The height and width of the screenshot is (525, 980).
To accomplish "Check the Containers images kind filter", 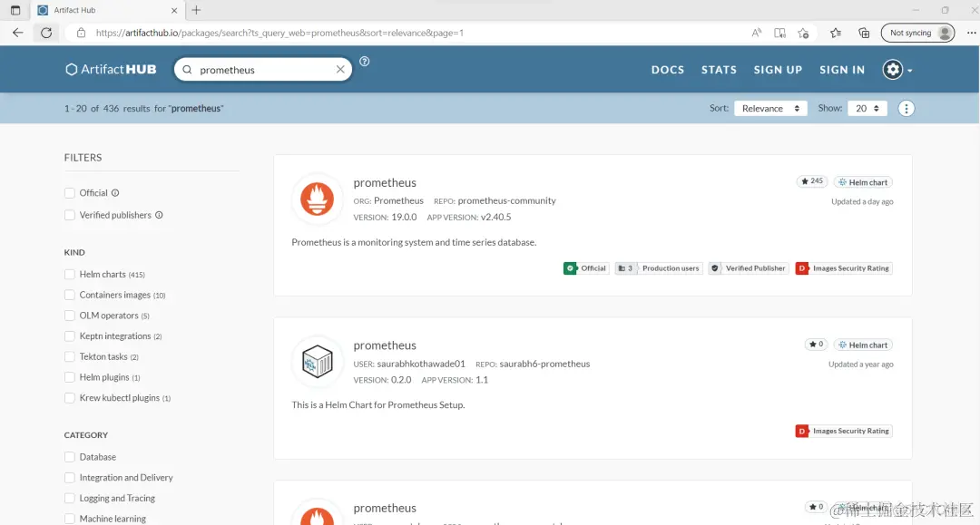I will point(69,295).
